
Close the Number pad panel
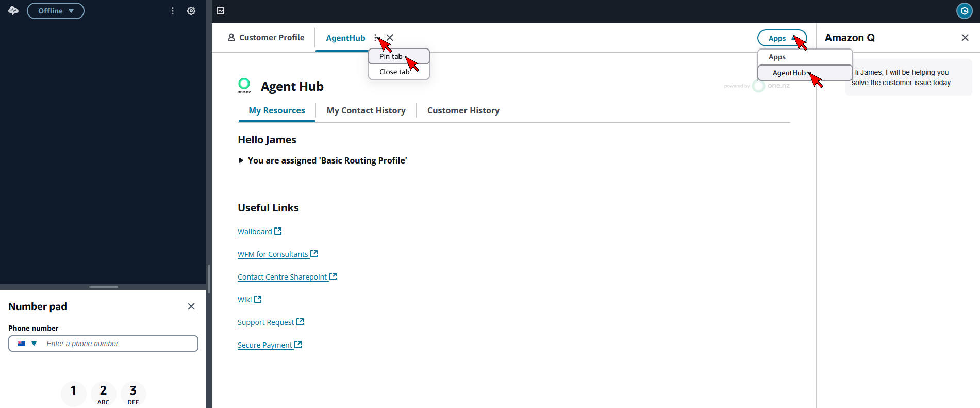point(191,306)
